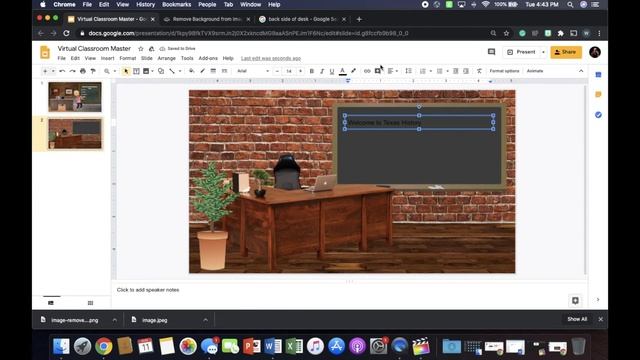
Task: Select slide 1 thumbnail in filmstrip
Action: [75, 97]
